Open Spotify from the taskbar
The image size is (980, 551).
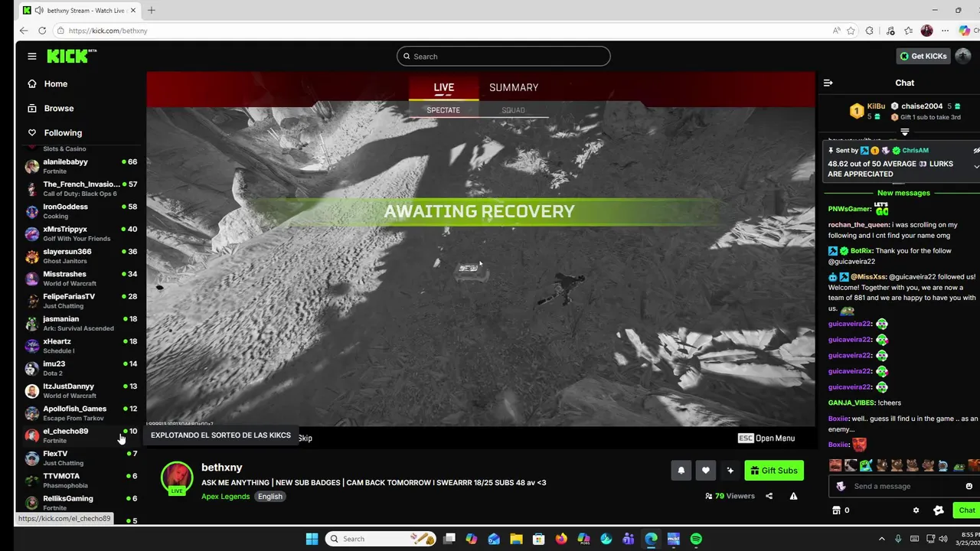(696, 539)
